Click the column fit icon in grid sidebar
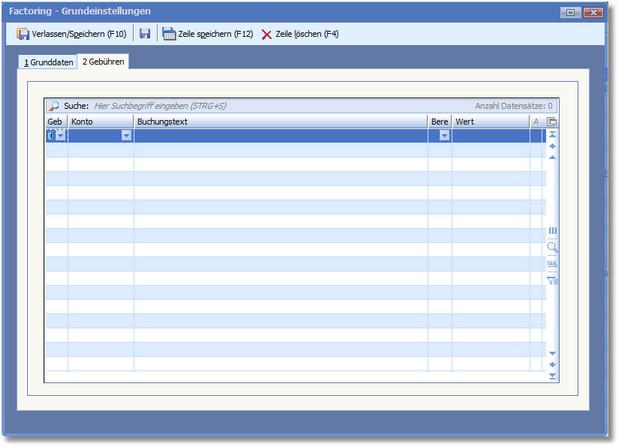 [552, 231]
